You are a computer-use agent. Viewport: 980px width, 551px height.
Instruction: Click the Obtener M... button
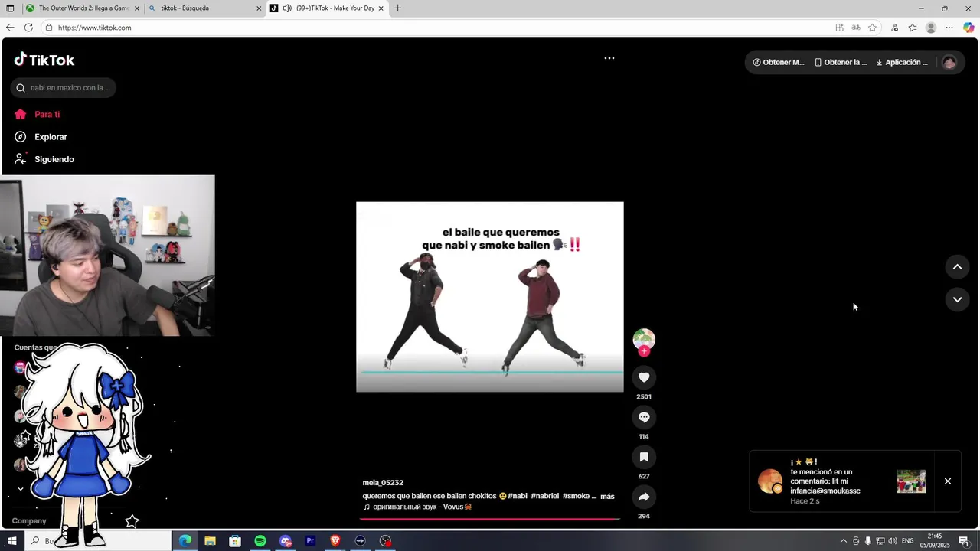779,62
